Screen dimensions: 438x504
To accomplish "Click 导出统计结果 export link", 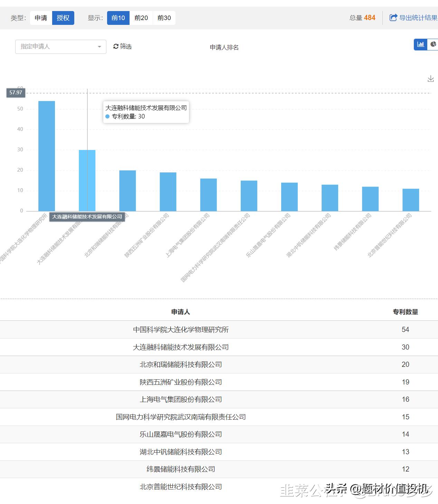I will click(418, 18).
